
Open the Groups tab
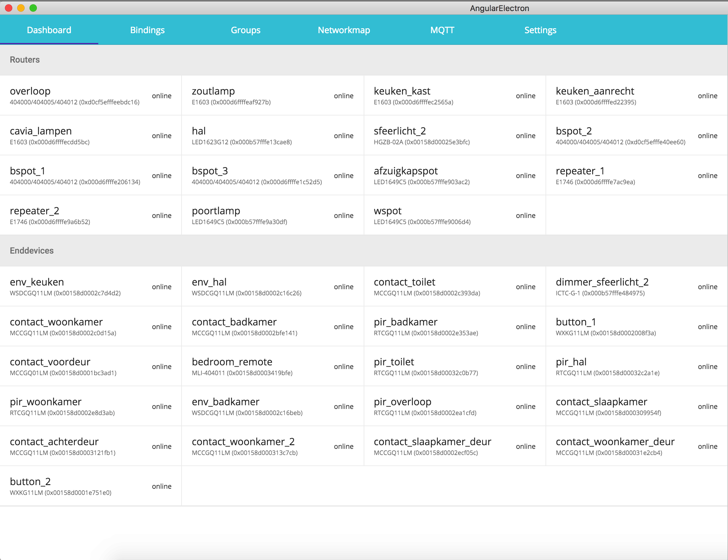click(x=245, y=30)
